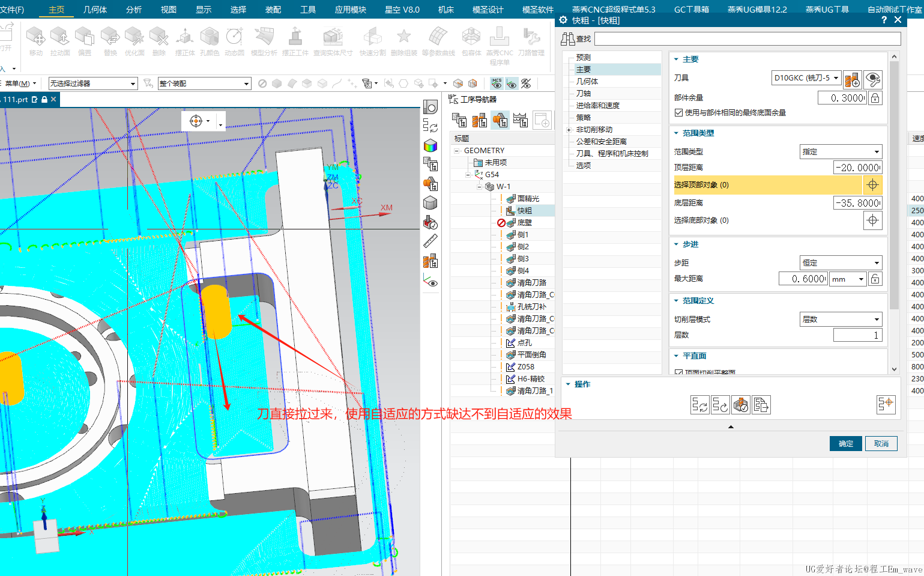Toggle 使用与部件相同的最终底面余量 checkbox
The height and width of the screenshot is (576, 924).
pyautogui.click(x=678, y=113)
